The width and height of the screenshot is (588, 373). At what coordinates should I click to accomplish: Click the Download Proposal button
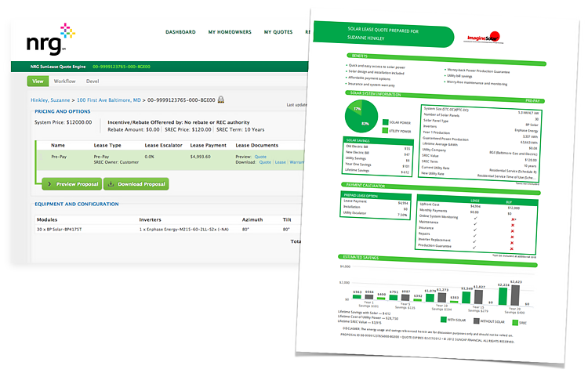point(136,184)
